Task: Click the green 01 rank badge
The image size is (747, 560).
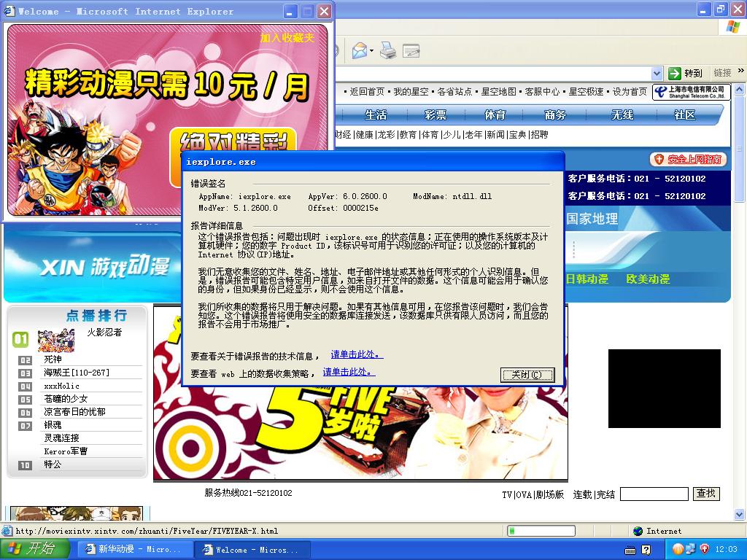Action: (x=20, y=339)
